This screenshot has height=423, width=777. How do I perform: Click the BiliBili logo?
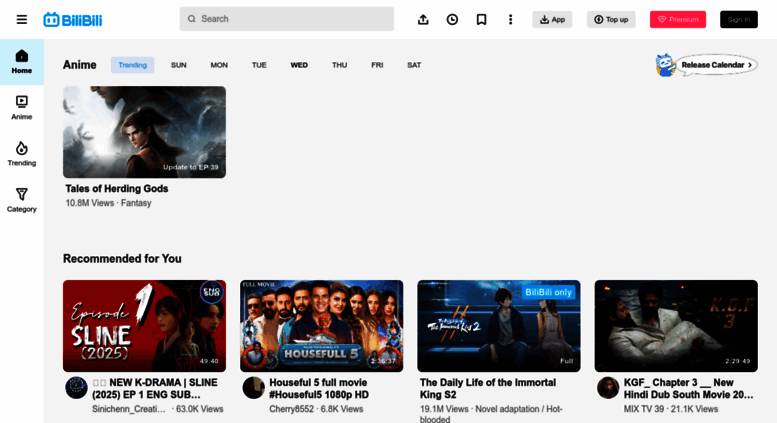[x=72, y=20]
